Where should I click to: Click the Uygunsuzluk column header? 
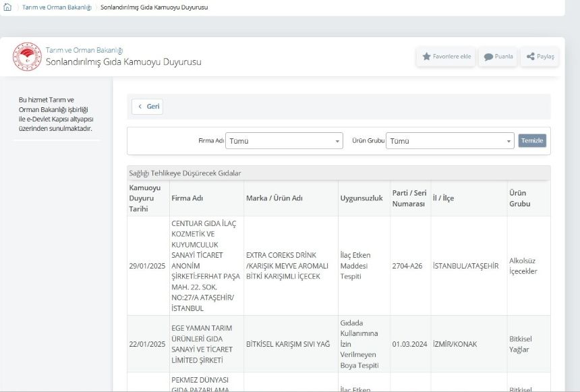[x=364, y=198]
